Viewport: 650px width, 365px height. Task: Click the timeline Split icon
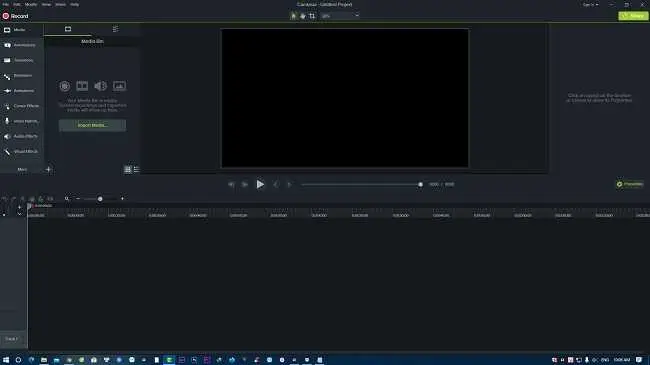coord(50,199)
